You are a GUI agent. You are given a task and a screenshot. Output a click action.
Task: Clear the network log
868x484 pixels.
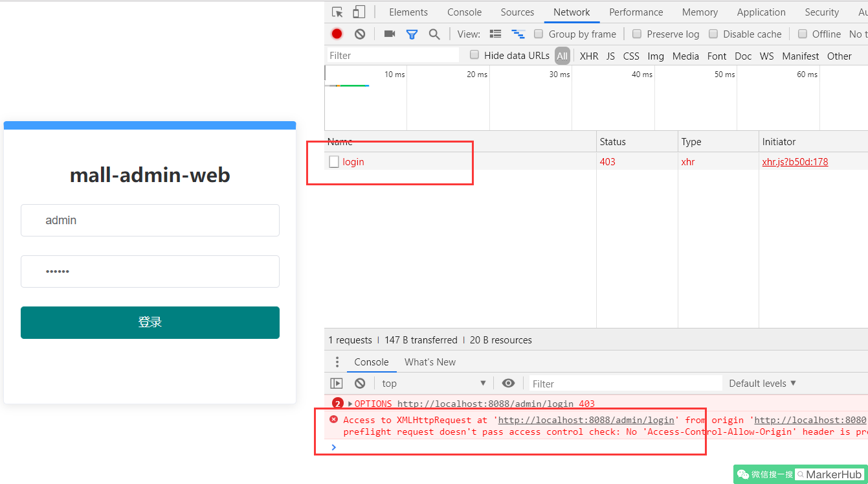pos(359,34)
